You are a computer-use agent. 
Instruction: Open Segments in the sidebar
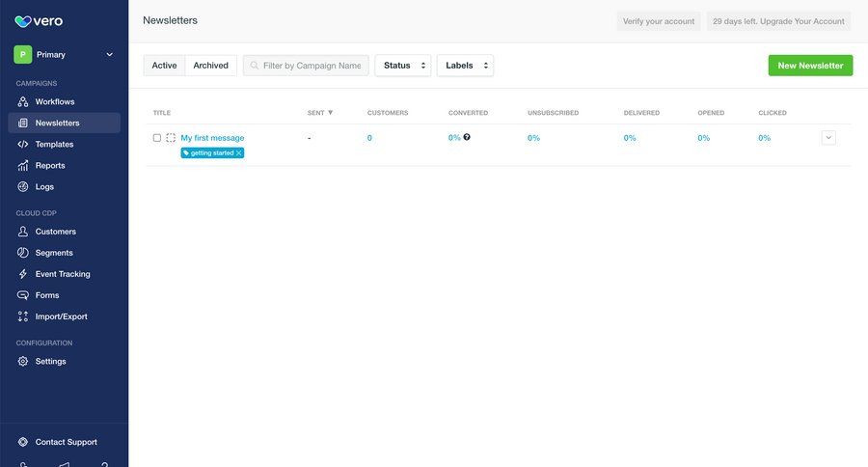pos(65,253)
